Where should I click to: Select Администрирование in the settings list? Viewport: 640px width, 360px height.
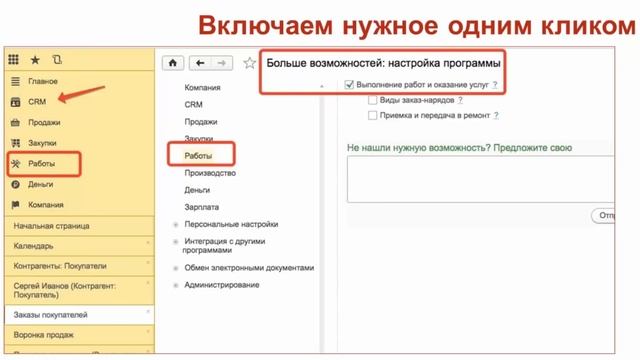click(222, 285)
